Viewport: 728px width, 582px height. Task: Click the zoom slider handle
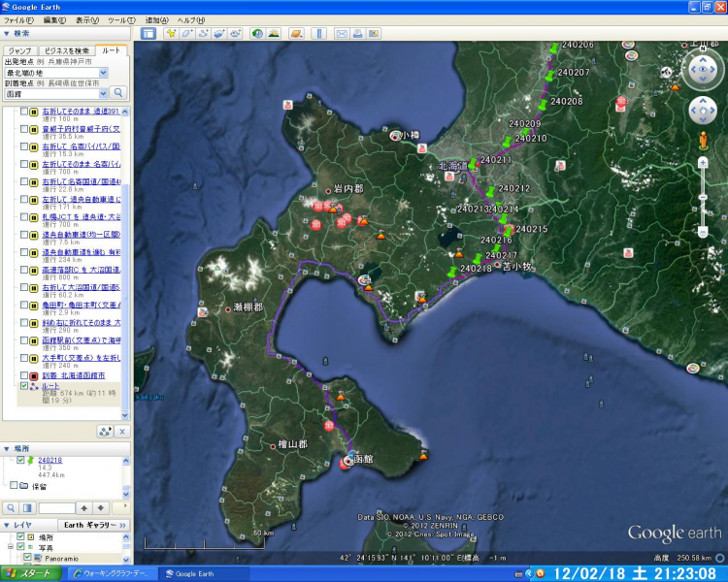[x=703, y=197]
